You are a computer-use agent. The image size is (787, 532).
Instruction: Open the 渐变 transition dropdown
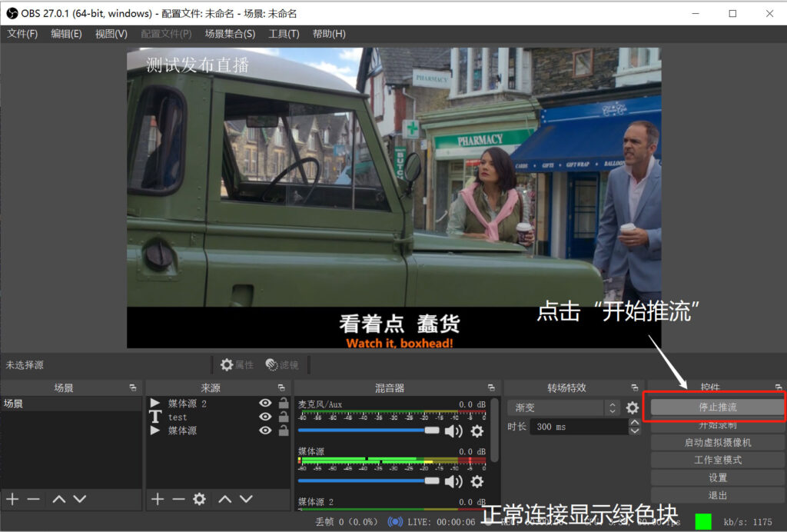click(x=562, y=407)
